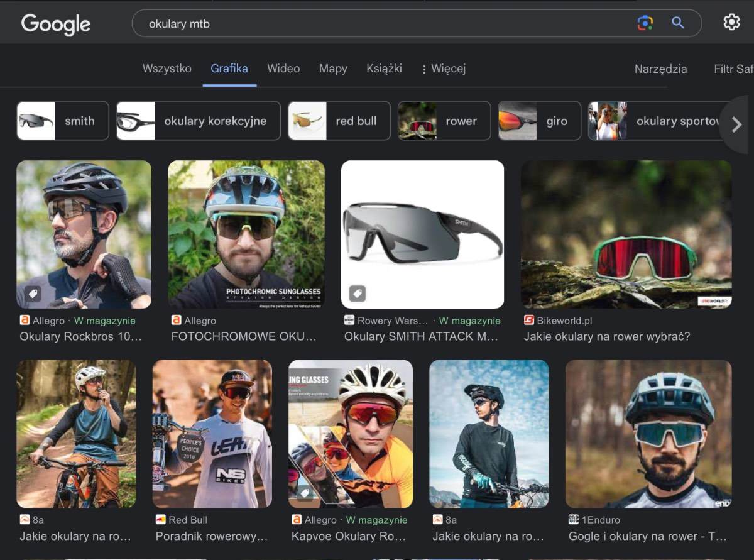Viewport: 754px width, 560px height.
Task: Open Okulary Rockbros result link
Action: [81, 336]
